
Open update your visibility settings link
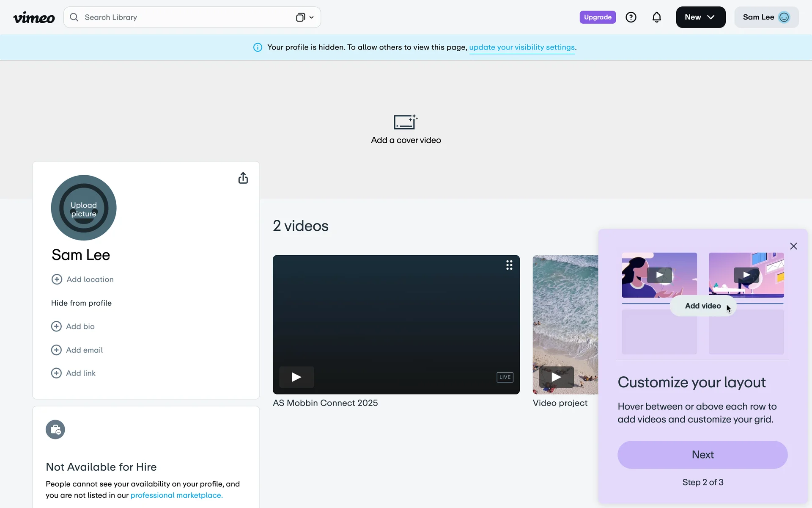pyautogui.click(x=521, y=47)
